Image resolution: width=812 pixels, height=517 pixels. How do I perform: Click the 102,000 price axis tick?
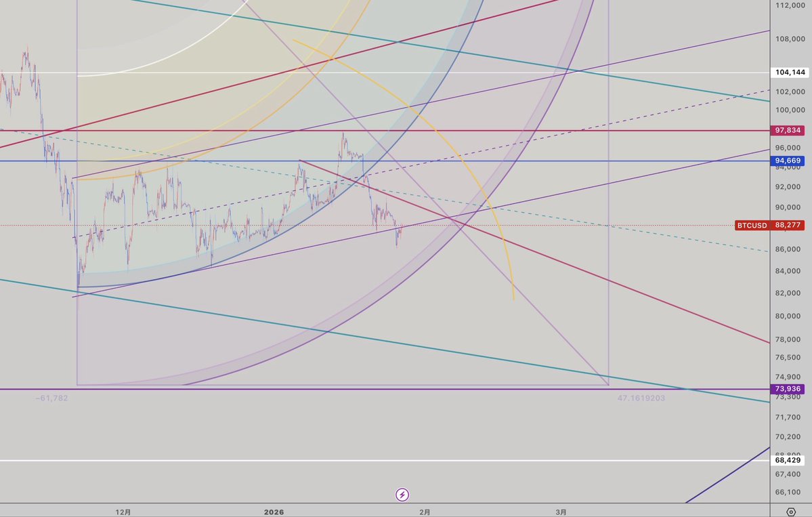click(790, 91)
